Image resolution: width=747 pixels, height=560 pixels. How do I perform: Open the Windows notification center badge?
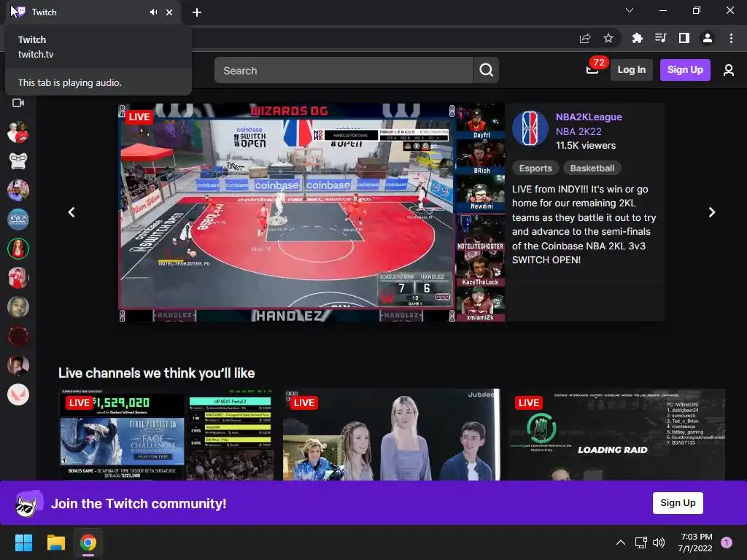[726, 542]
